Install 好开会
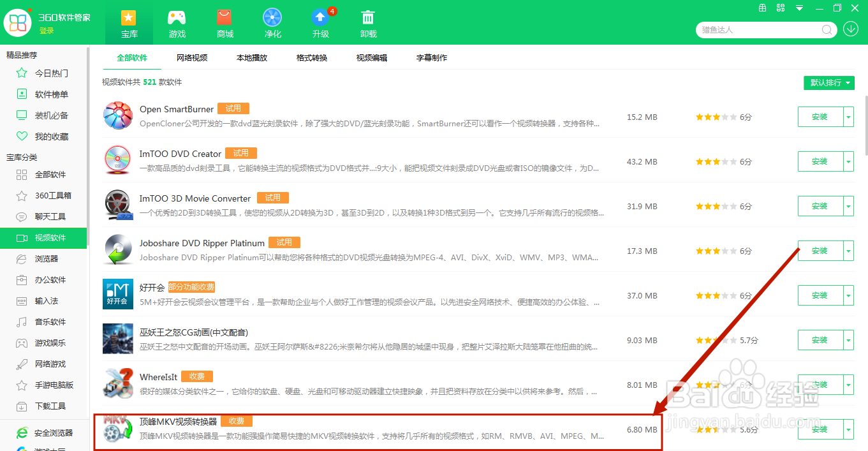This screenshot has width=868, height=451. (x=820, y=295)
